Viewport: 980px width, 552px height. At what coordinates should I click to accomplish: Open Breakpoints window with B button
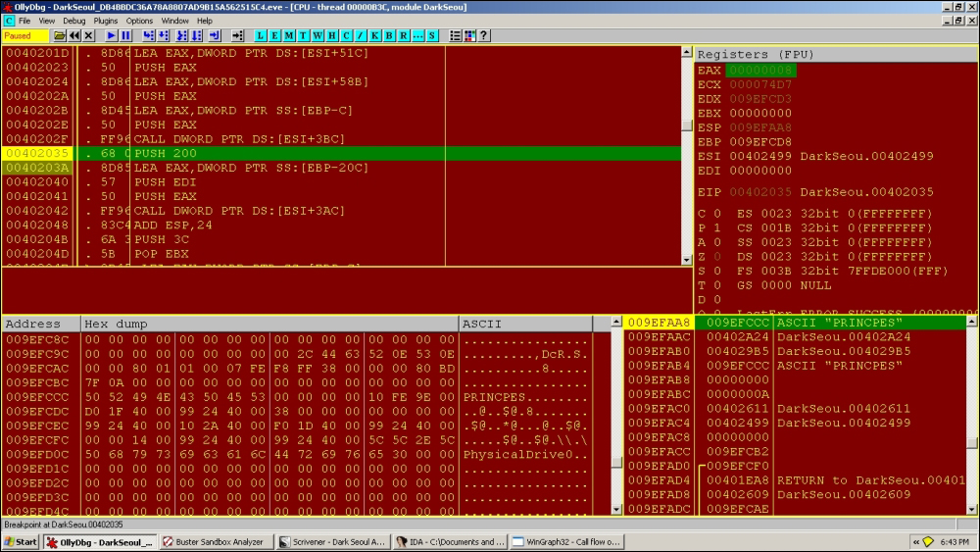pos(389,35)
